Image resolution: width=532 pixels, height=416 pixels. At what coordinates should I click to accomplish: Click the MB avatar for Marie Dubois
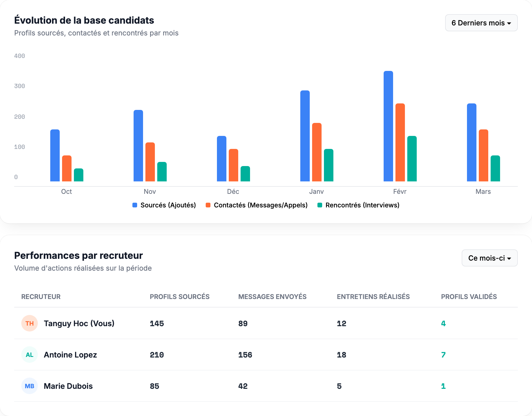pyautogui.click(x=29, y=386)
